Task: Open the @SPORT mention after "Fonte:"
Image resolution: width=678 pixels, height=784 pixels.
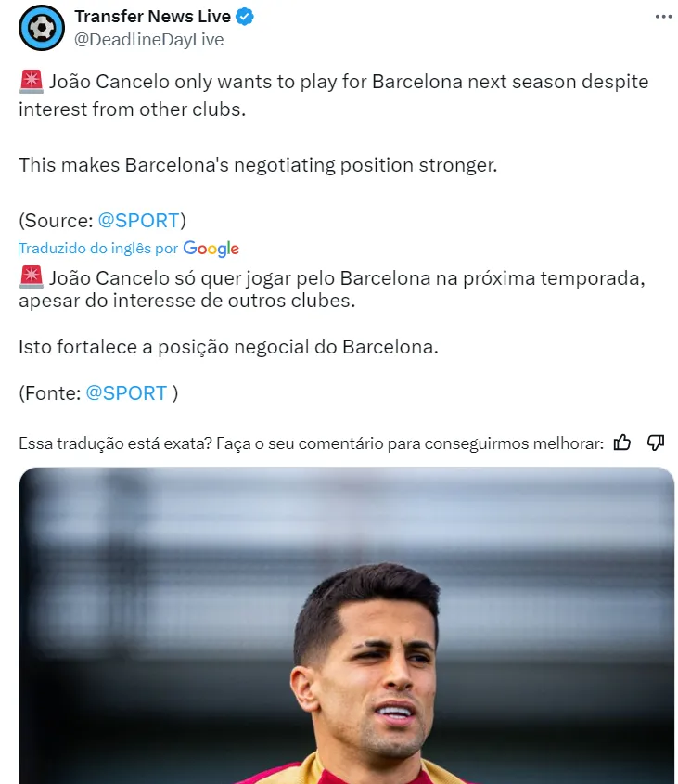Action: tap(126, 392)
